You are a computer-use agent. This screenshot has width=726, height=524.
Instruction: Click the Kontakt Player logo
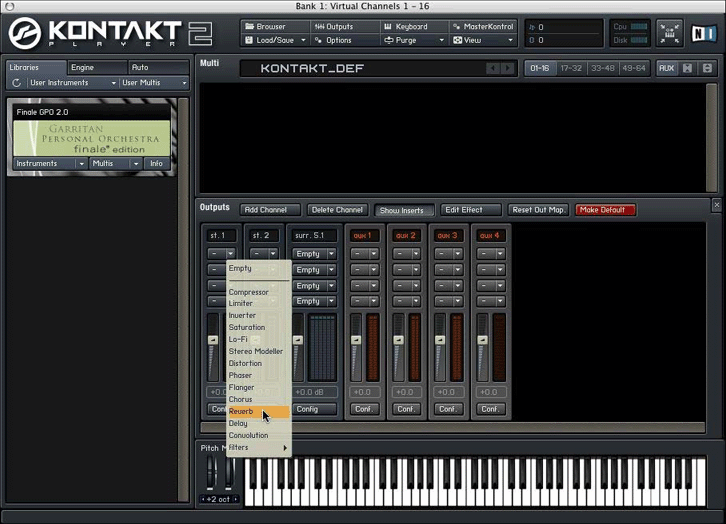[x=110, y=33]
